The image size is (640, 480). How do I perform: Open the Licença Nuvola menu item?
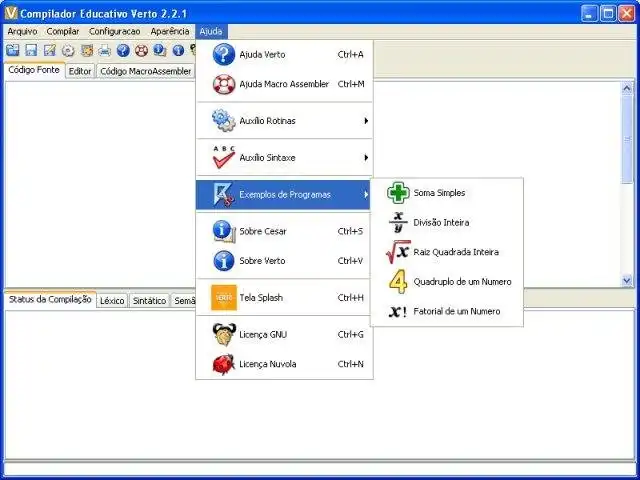pos(284,364)
